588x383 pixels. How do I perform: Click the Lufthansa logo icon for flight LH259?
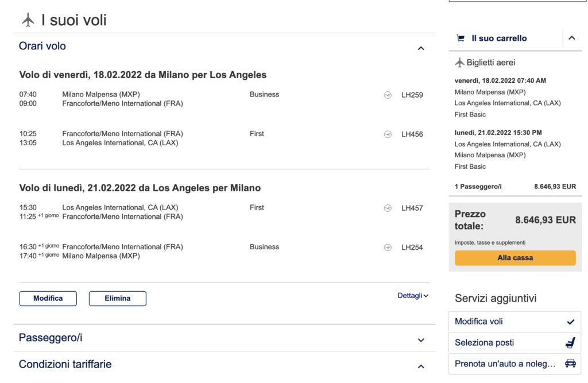pyautogui.click(x=388, y=95)
